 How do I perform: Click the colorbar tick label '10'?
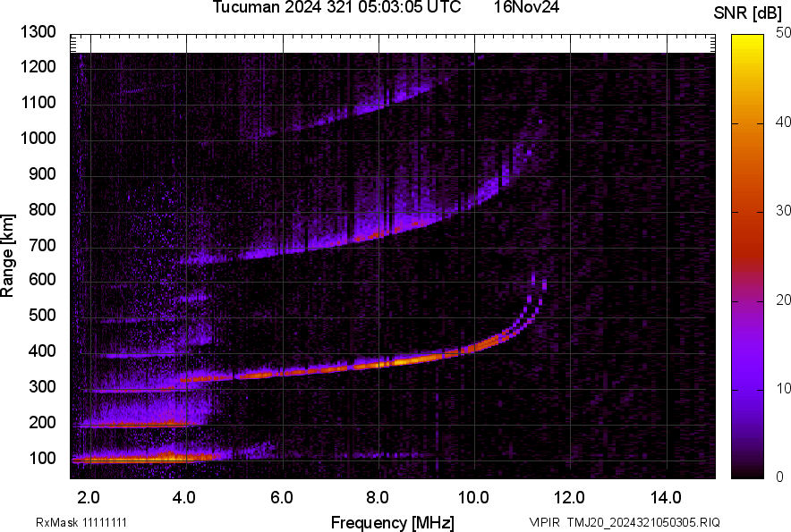point(783,388)
